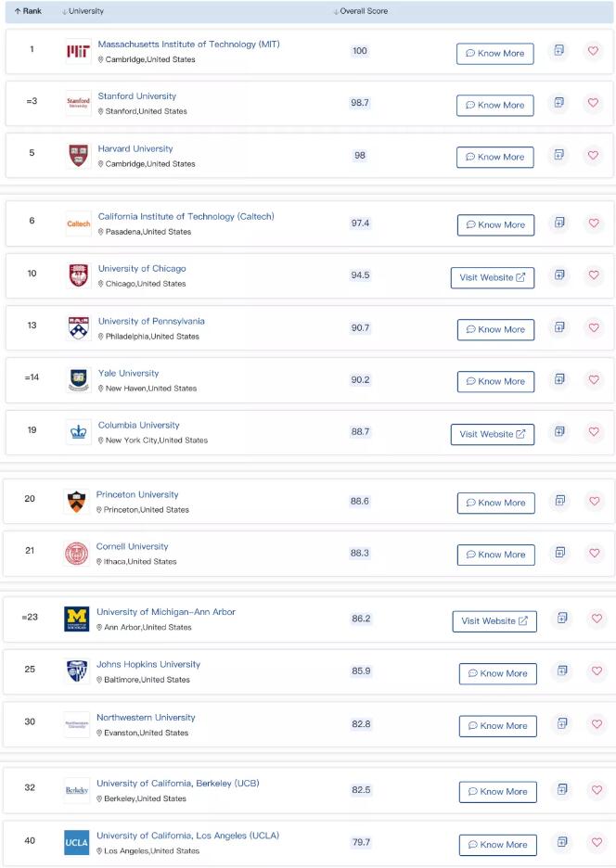Add Harvard University to the compare list

click(x=558, y=155)
